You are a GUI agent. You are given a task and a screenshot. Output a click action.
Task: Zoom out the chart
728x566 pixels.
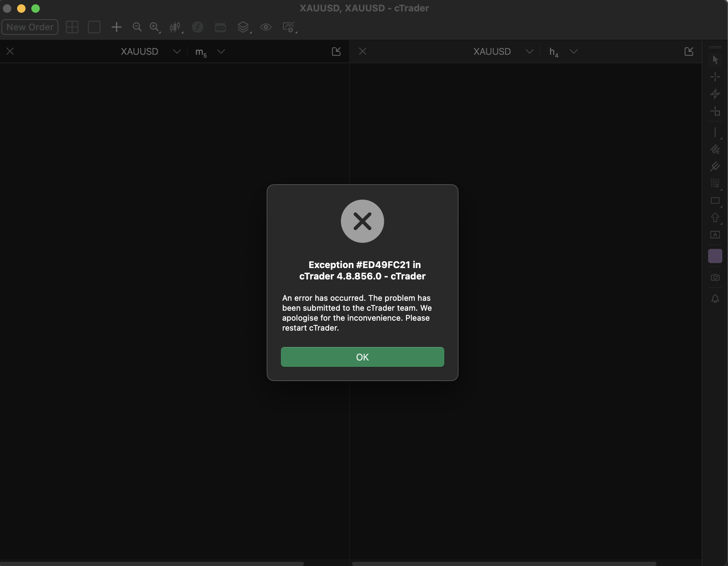pos(137,27)
